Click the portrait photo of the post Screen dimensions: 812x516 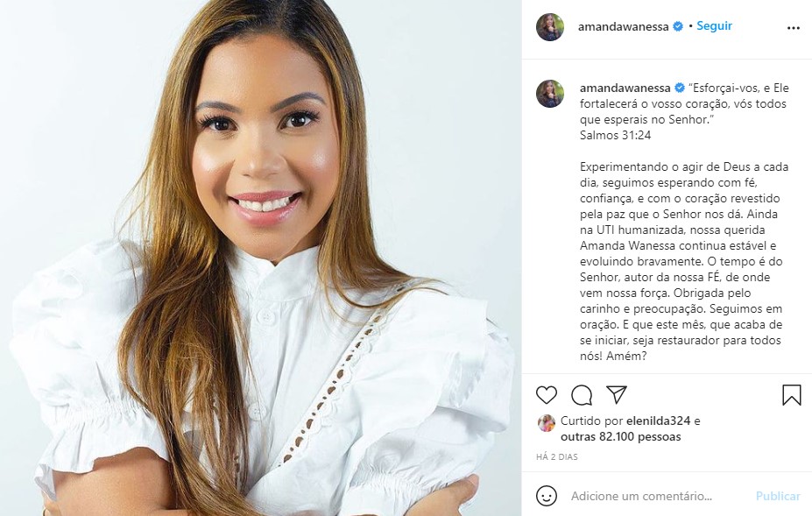point(260,258)
